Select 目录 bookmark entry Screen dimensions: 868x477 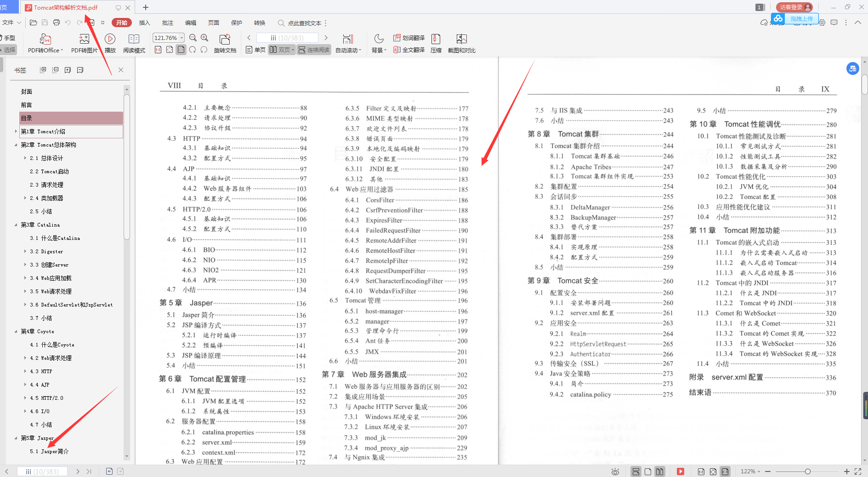(71, 118)
